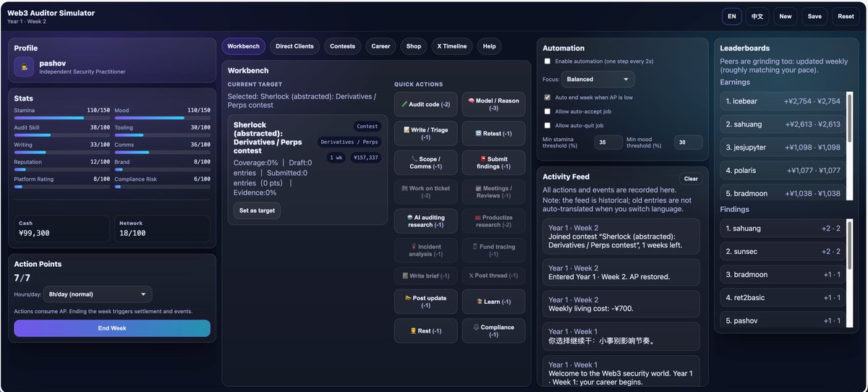This screenshot has height=392, width=868.
Task: Click Meetings / Reviews action
Action: tap(493, 192)
